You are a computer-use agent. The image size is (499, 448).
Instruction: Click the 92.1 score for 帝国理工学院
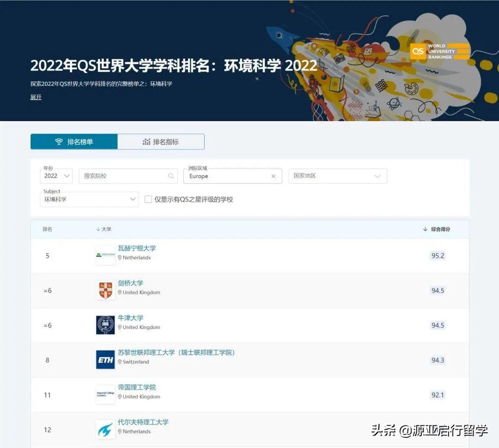(438, 395)
